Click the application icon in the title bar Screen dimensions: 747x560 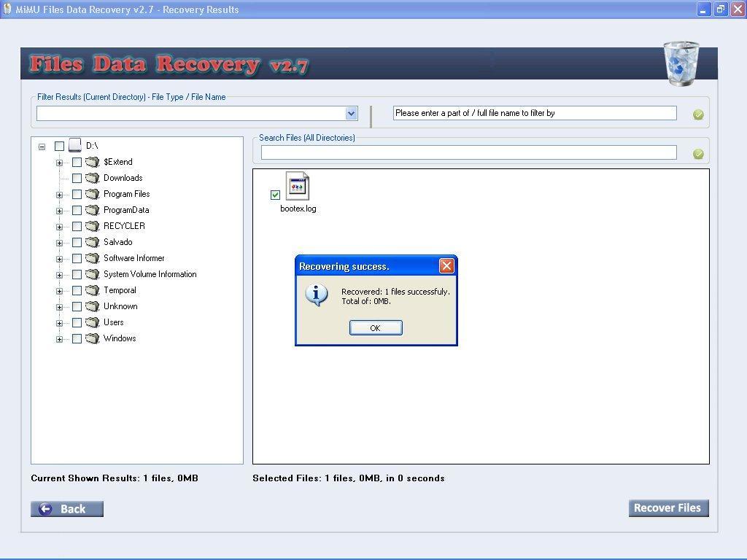7,9
